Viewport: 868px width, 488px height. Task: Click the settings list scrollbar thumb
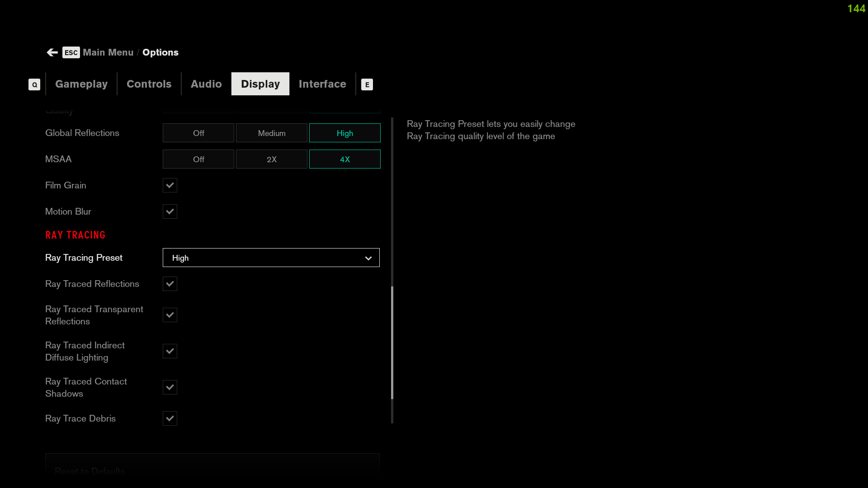pos(392,342)
